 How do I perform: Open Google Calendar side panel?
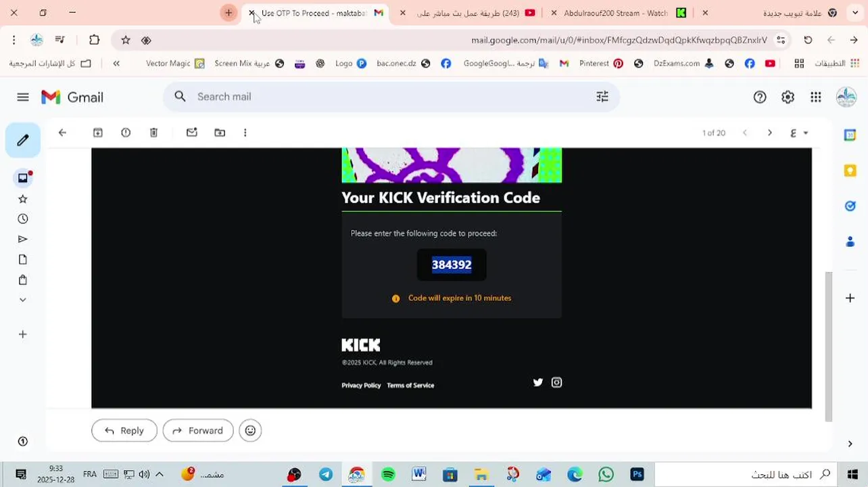pyautogui.click(x=850, y=135)
